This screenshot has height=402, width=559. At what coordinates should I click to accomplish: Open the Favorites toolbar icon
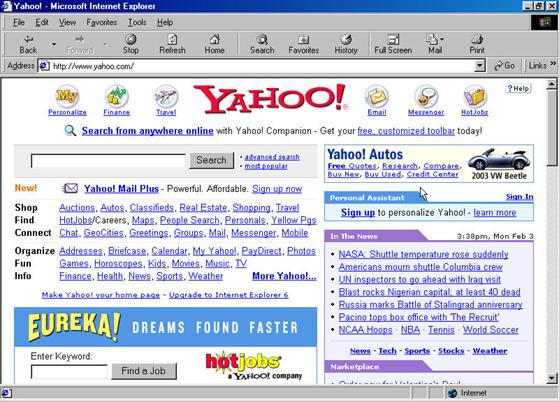point(303,44)
